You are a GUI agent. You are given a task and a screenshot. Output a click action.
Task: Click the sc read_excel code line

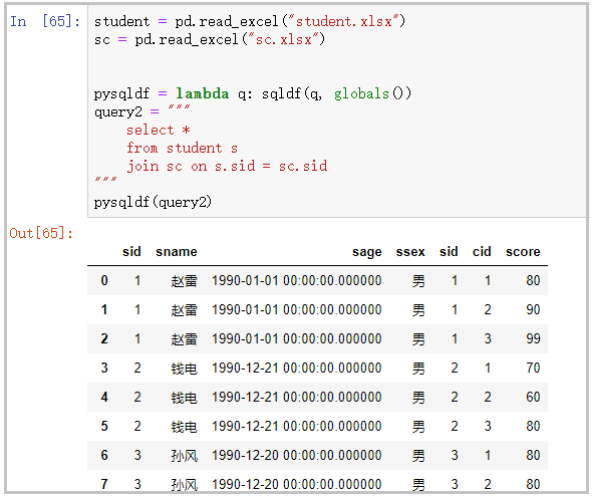click(209, 39)
